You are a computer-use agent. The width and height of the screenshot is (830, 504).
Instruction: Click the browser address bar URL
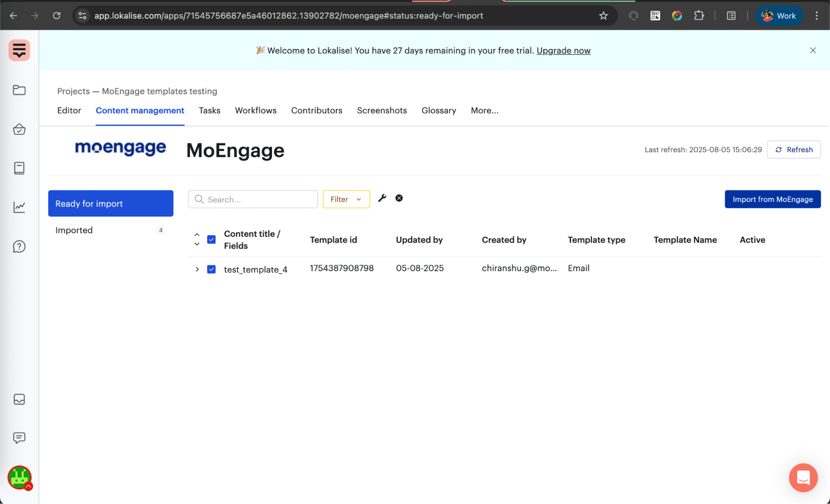click(288, 16)
